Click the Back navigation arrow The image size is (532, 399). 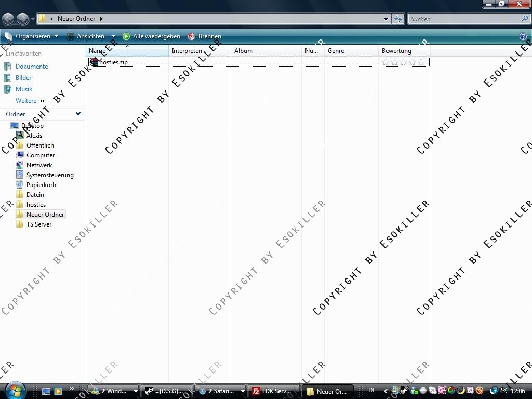8,19
